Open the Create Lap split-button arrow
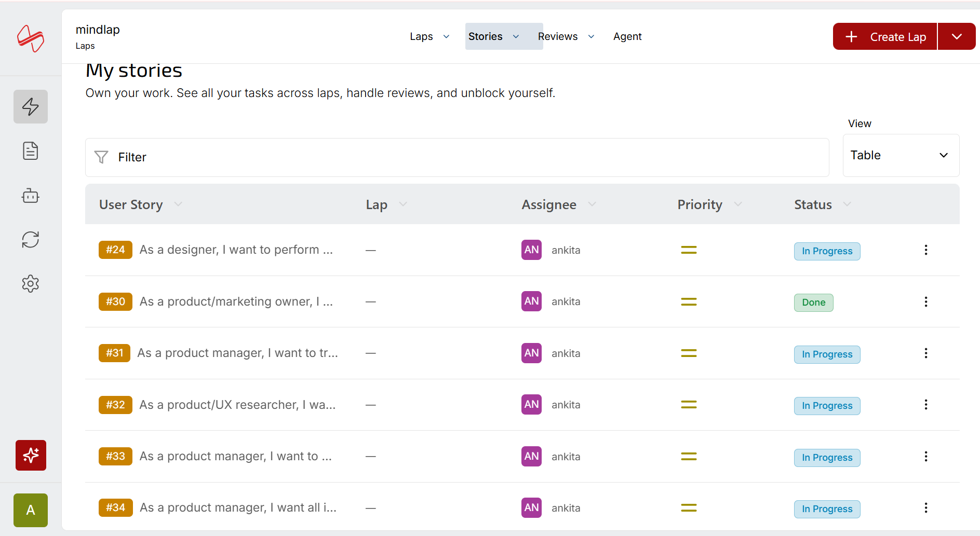 (957, 36)
